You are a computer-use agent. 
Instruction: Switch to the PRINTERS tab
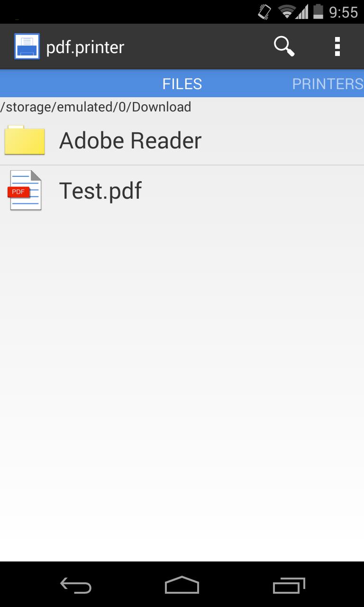[x=327, y=83]
